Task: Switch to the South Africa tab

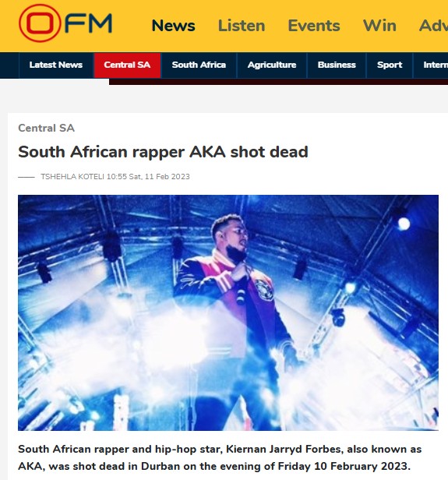Action: pos(199,65)
